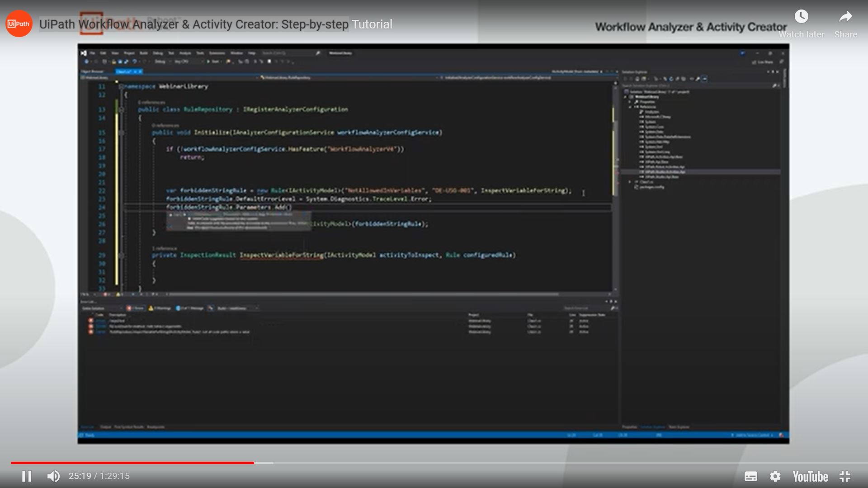Click the Live Share button
This screenshot has height=488, width=868.
click(x=762, y=62)
